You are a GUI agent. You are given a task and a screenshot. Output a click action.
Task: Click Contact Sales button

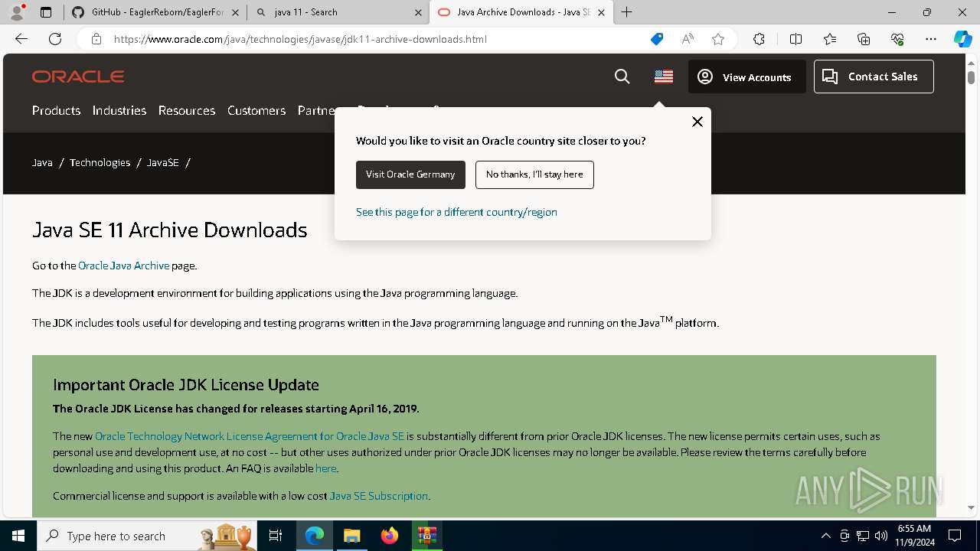point(874,77)
